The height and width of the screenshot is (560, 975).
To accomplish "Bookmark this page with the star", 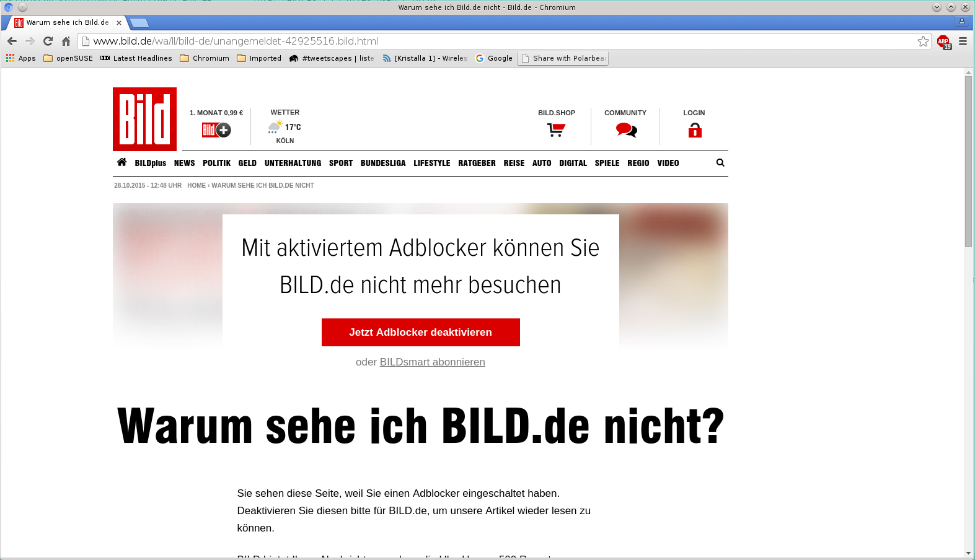I will point(923,41).
